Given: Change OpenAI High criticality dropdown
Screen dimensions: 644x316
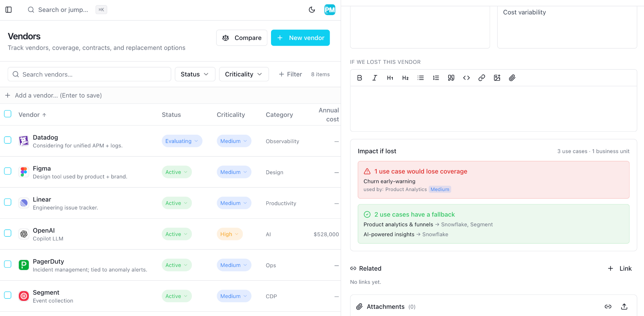Looking at the screenshot, I should click(230, 234).
